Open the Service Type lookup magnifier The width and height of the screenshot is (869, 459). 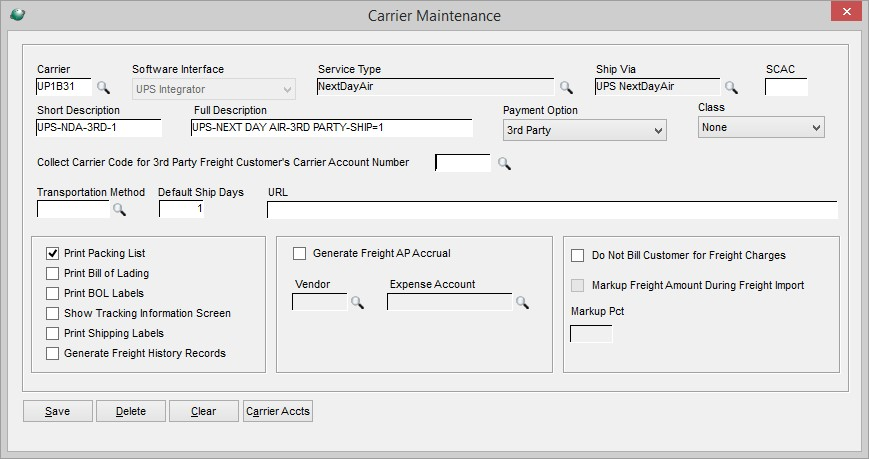tap(566, 87)
